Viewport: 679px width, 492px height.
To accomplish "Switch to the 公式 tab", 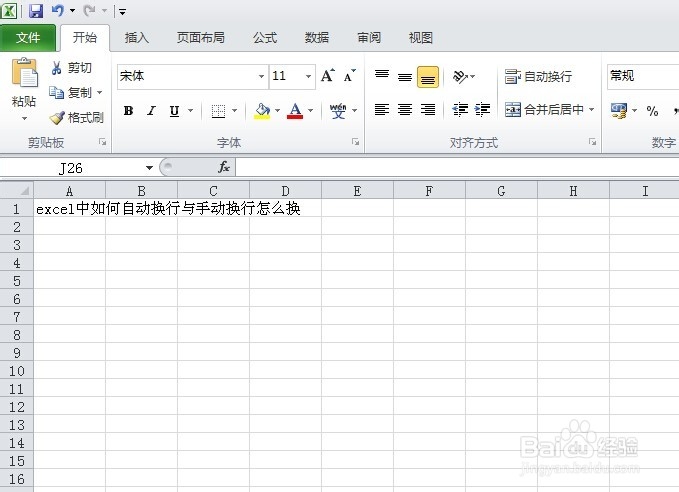I will click(265, 38).
